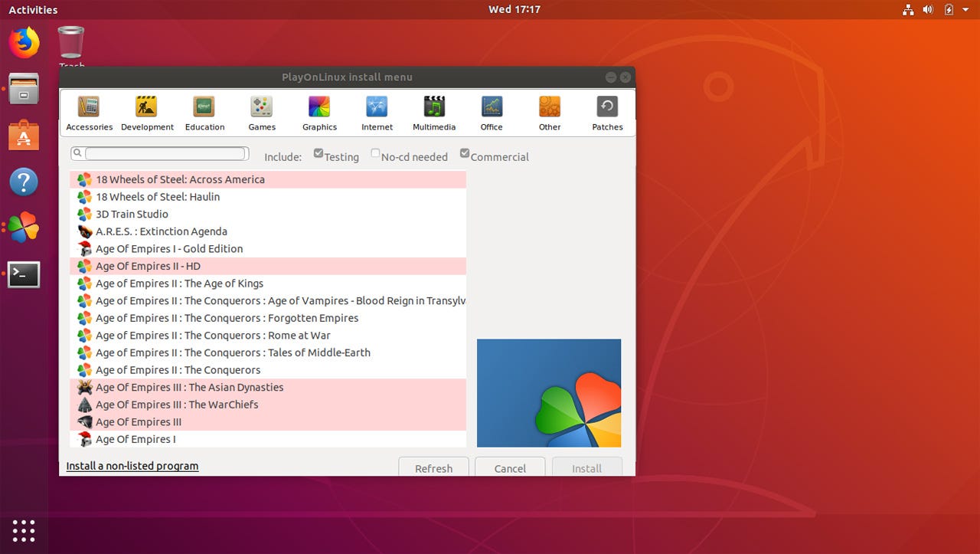Select Age Of Empires II - HD
This screenshot has height=554, width=980.
[x=149, y=266]
